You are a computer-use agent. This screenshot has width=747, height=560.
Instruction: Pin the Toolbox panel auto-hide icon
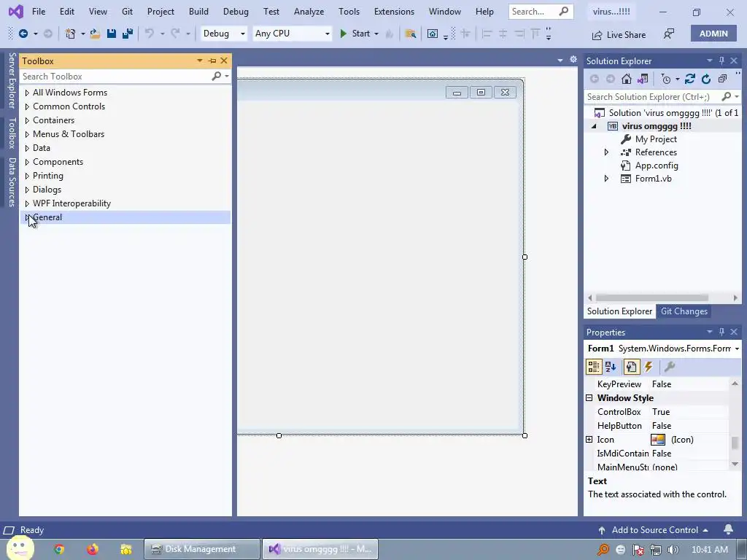(x=212, y=61)
